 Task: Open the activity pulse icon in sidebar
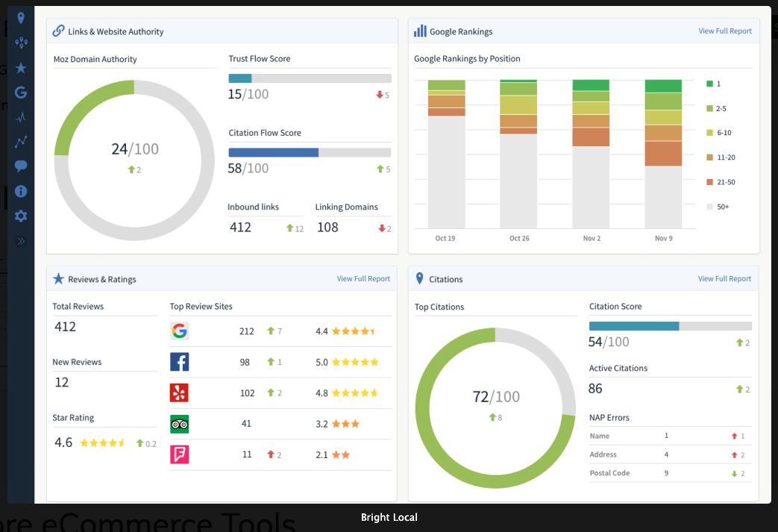(x=21, y=116)
